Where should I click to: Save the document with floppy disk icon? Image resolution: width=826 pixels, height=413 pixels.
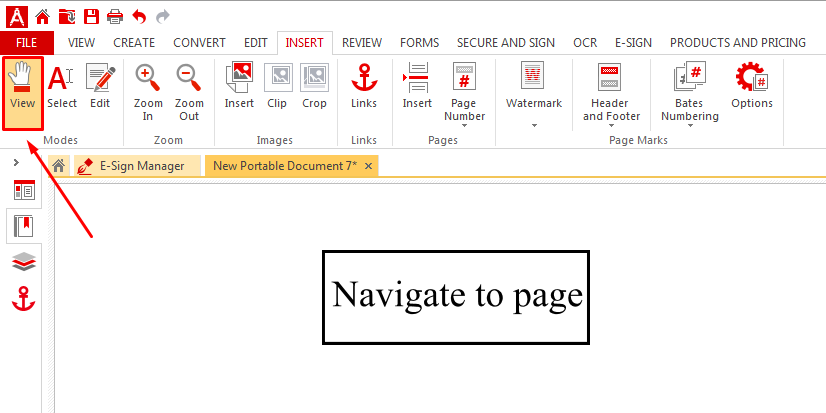click(x=92, y=17)
